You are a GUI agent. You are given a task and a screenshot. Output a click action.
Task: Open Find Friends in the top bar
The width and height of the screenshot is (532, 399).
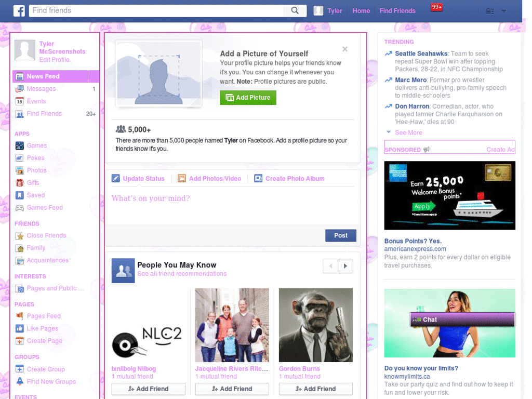click(397, 11)
